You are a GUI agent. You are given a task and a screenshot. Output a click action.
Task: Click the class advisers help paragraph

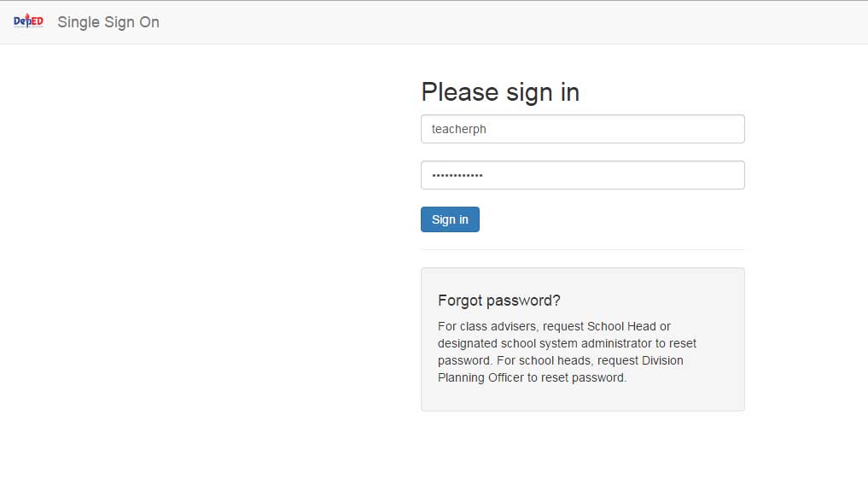tap(567, 352)
